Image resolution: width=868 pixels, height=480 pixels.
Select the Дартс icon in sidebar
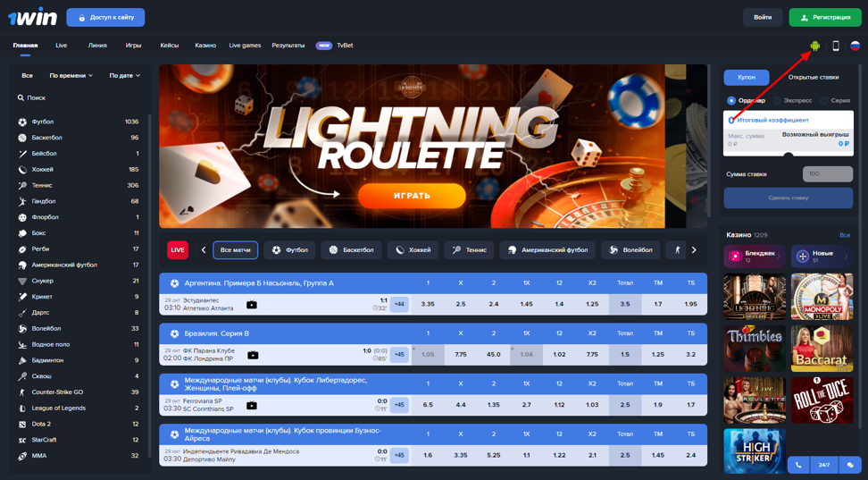pyautogui.click(x=22, y=313)
